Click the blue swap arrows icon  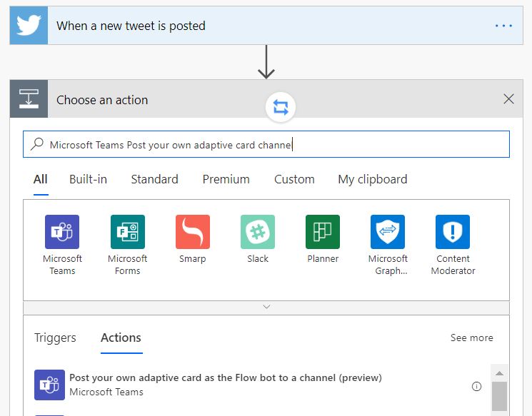(x=281, y=107)
